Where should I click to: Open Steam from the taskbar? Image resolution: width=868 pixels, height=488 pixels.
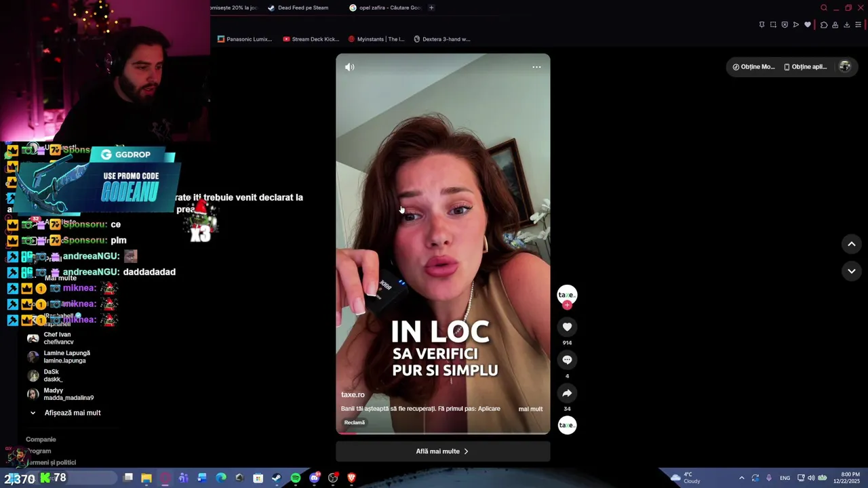tap(277, 478)
